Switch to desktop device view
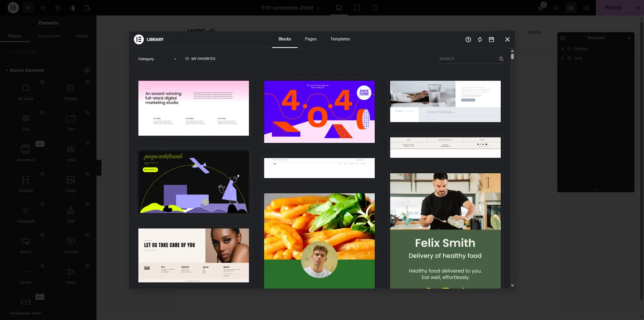This screenshot has width=644, height=320. coord(339,8)
